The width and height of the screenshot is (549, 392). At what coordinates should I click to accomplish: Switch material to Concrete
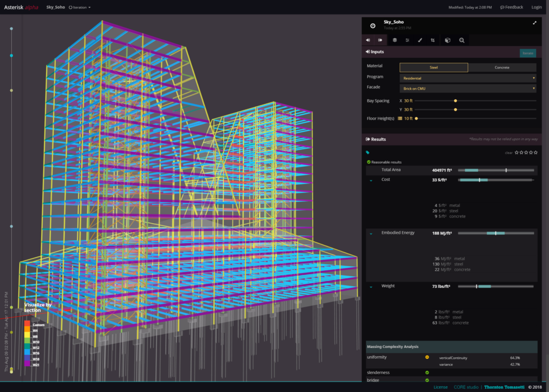coord(502,68)
